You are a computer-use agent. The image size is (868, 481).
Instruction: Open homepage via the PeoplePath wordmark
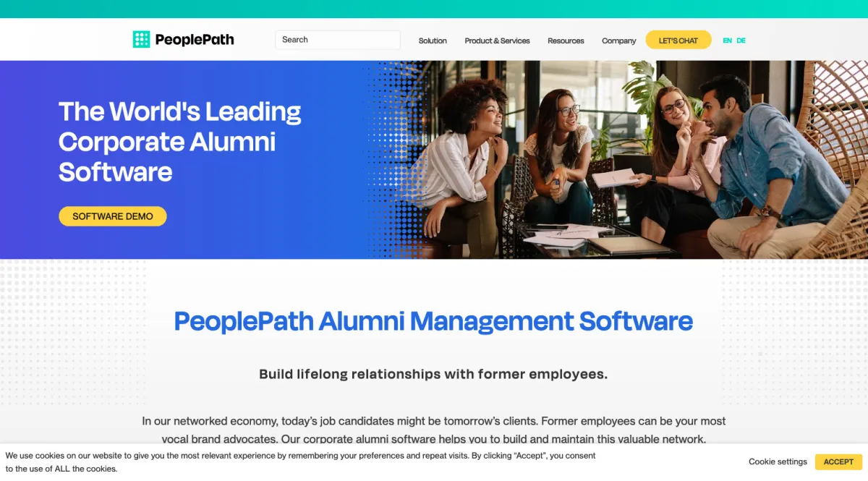coord(195,40)
